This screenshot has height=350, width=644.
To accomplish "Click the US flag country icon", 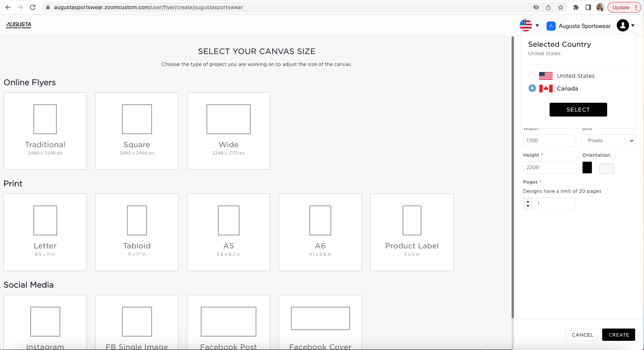I will point(525,25).
